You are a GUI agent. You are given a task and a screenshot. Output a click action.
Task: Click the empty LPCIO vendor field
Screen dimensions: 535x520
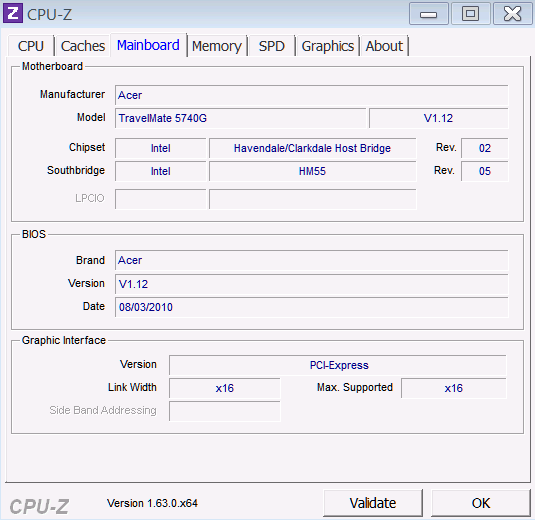pyautogui.click(x=161, y=199)
